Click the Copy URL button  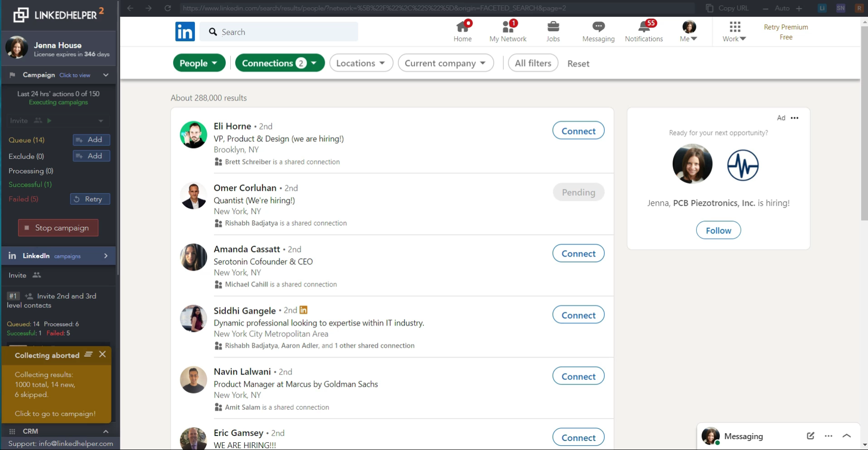tap(727, 8)
